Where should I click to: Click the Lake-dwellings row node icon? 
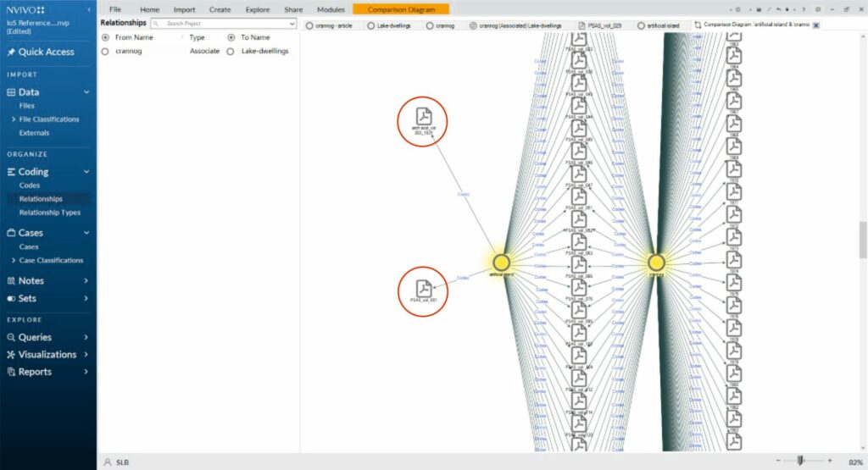coord(231,52)
